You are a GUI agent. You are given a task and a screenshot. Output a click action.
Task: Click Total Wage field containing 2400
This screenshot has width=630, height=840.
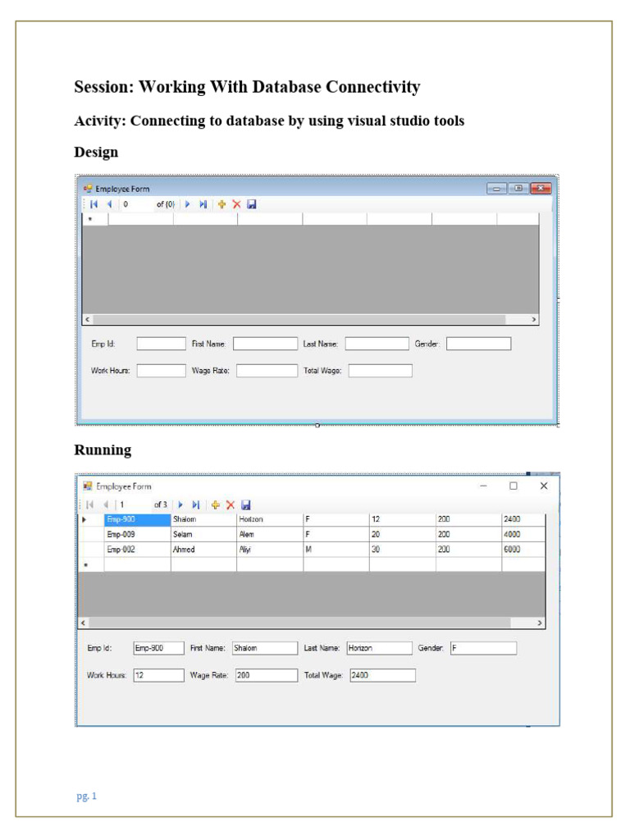[382, 675]
